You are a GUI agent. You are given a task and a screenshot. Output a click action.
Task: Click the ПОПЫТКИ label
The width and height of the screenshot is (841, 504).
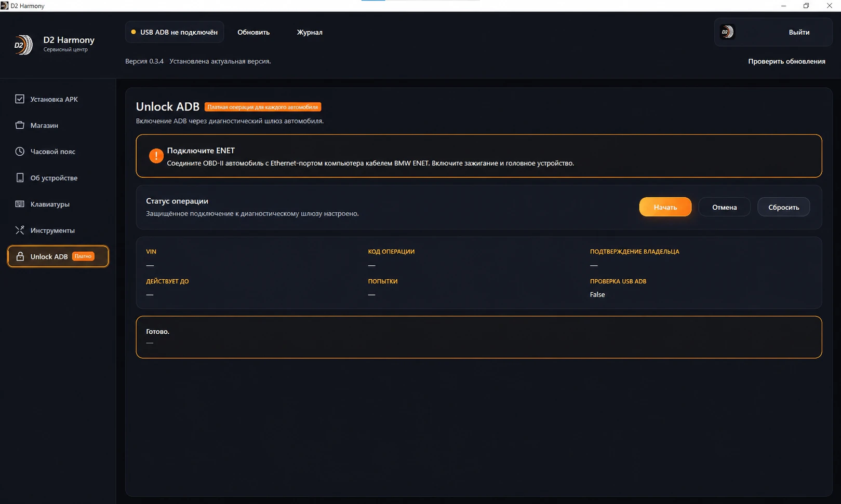click(x=382, y=281)
